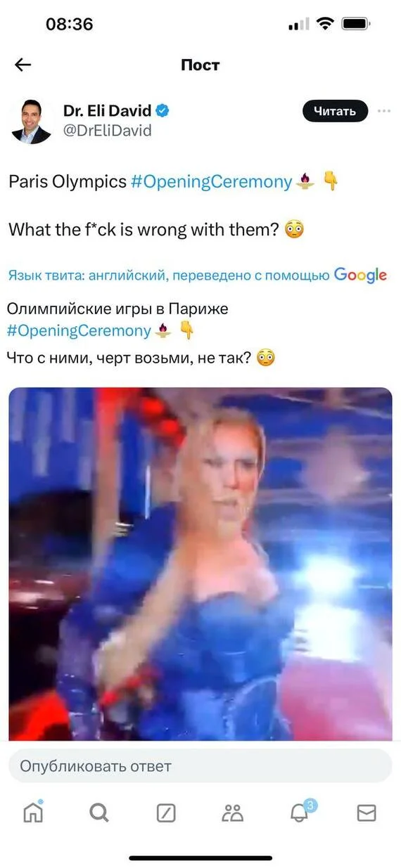Image resolution: width=401 pixels, height=868 pixels.
Task: Open the three-dot more options menu
Action: (383, 111)
